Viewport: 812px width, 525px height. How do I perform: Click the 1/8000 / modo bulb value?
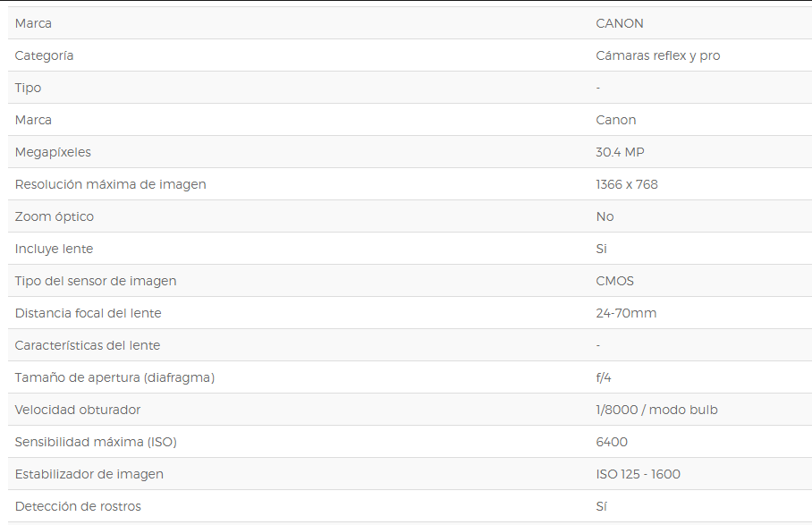(656, 410)
